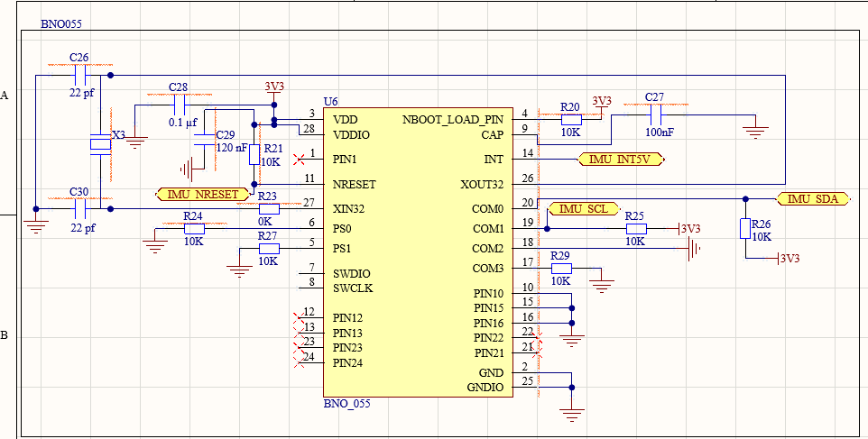The height and width of the screenshot is (439, 868).
Task: Click the pin 14 number label
Action: (x=528, y=154)
